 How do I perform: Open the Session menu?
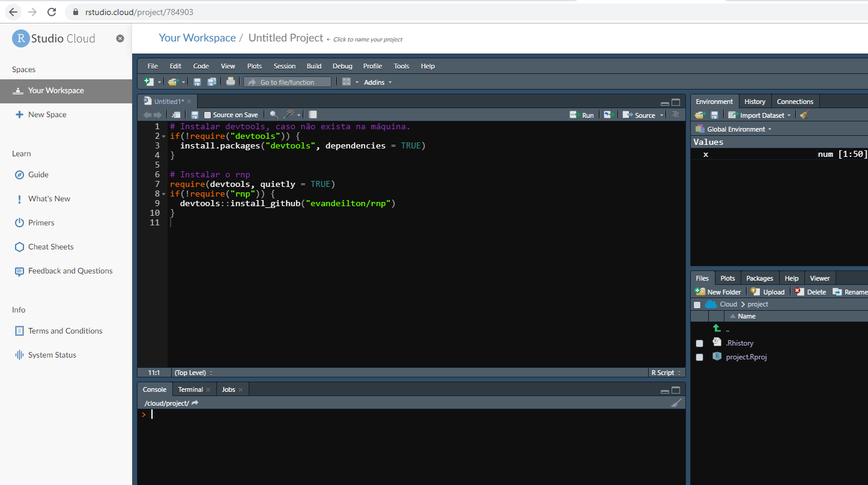(x=284, y=66)
